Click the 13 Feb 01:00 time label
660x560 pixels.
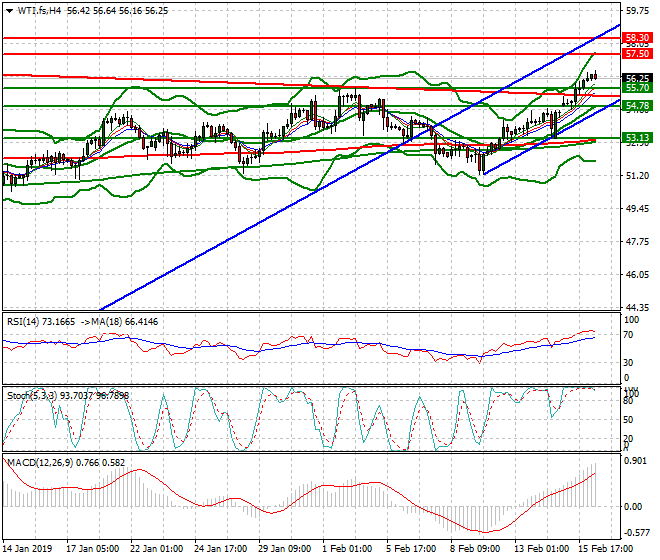[x=542, y=549]
